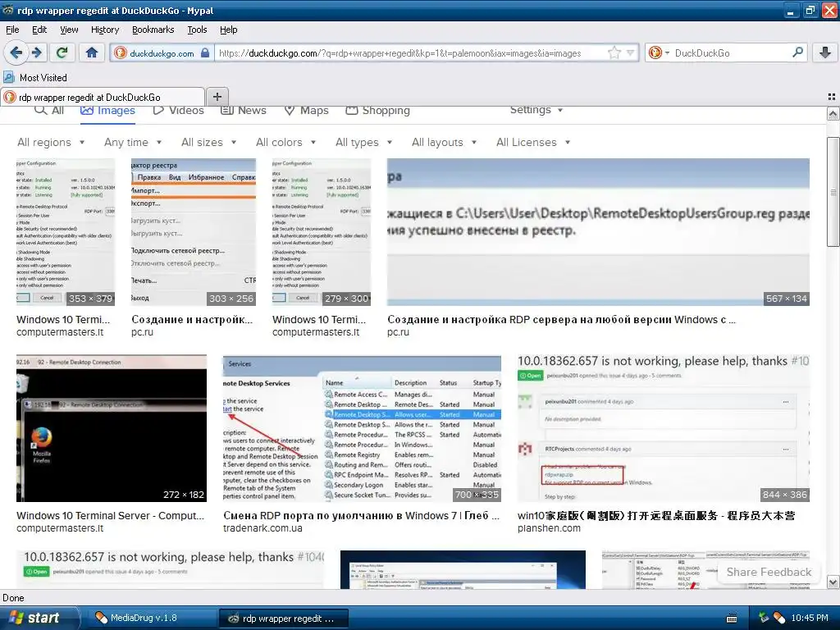The height and width of the screenshot is (630, 840).
Task: Expand the All Licenses filter
Action: point(533,142)
